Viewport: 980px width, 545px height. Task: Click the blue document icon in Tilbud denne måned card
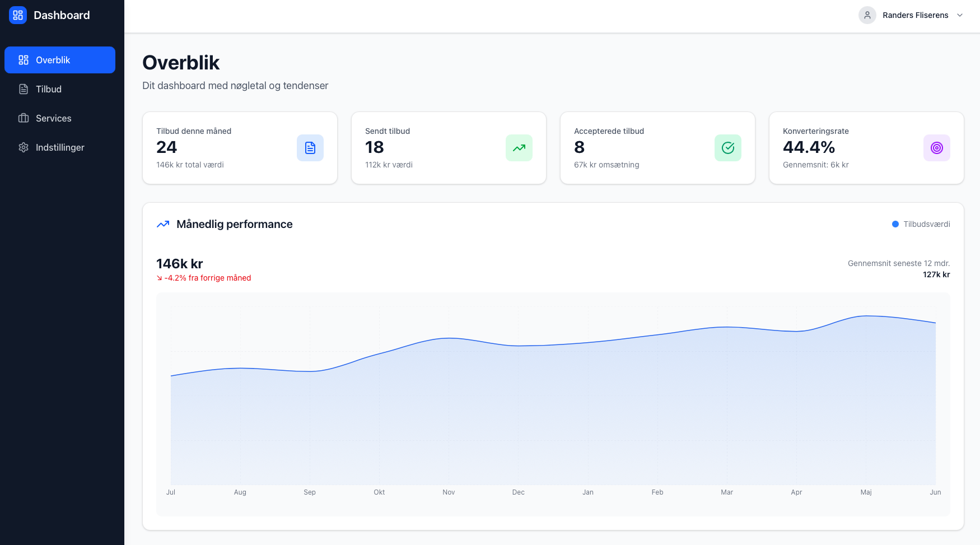pyautogui.click(x=310, y=148)
